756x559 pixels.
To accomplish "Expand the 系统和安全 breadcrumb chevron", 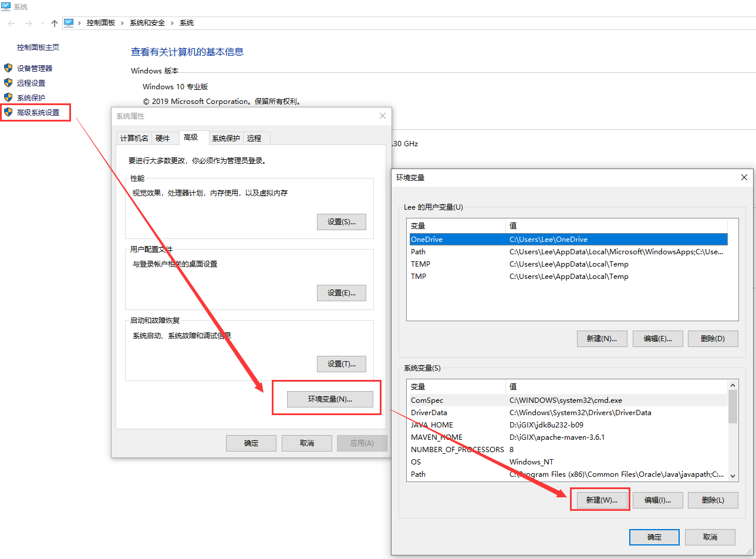I will [173, 22].
